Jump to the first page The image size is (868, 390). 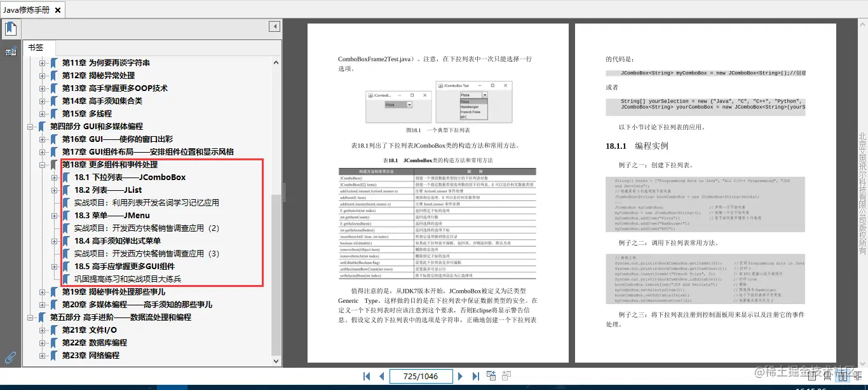366,376
